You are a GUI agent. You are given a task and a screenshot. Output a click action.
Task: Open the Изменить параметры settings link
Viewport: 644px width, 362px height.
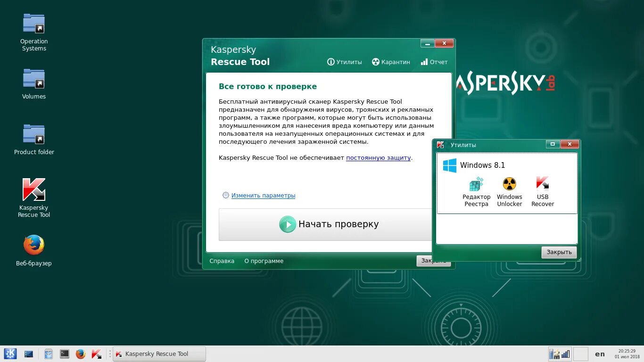point(263,195)
